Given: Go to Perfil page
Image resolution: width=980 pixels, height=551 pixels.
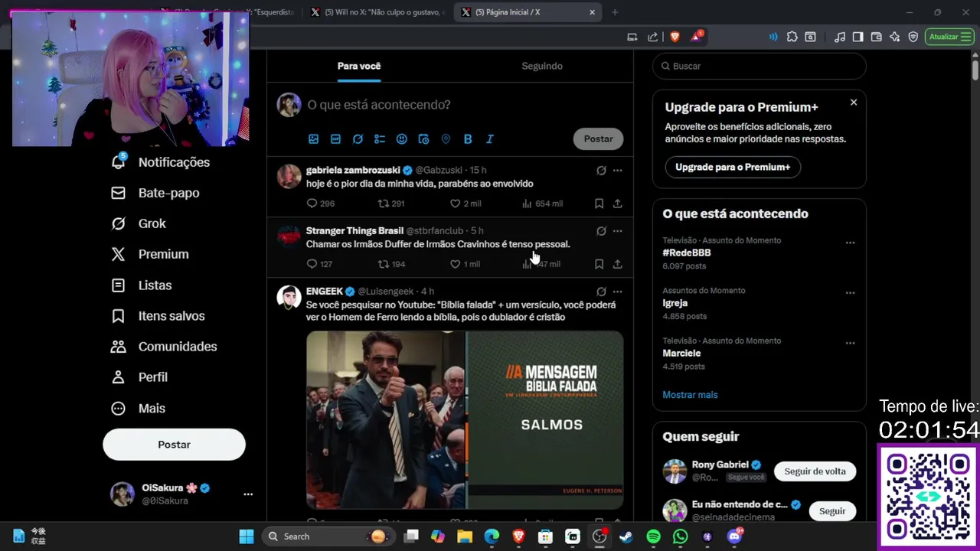Looking at the screenshot, I should (x=139, y=377).
